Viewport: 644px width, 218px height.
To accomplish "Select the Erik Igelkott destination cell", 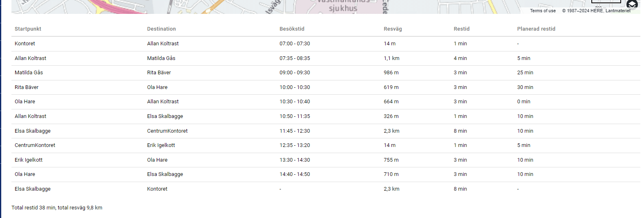I will pos(161,145).
